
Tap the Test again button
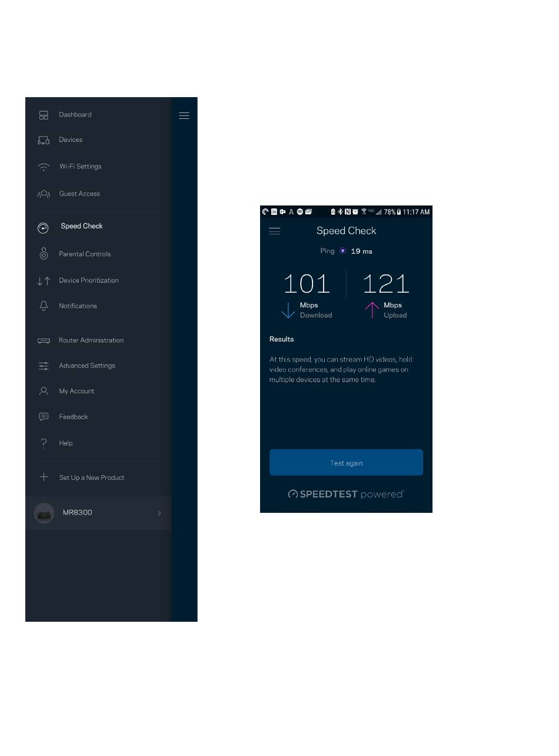(346, 463)
